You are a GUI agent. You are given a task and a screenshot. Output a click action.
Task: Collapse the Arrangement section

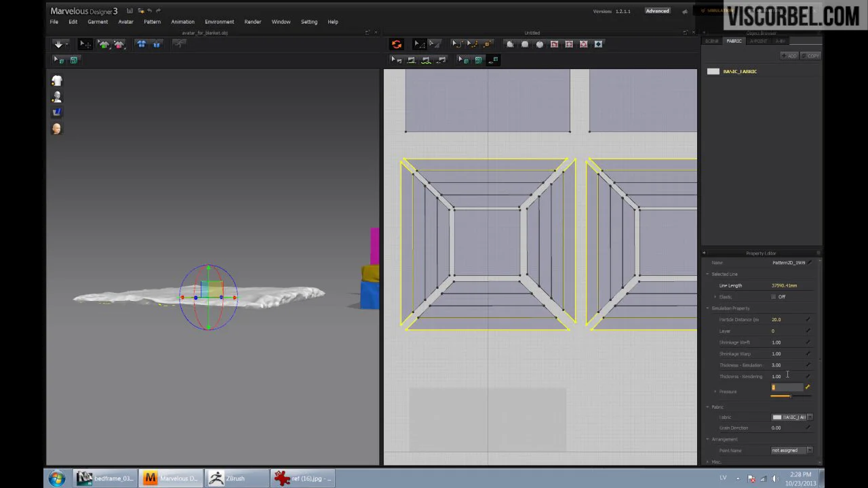pyautogui.click(x=707, y=439)
